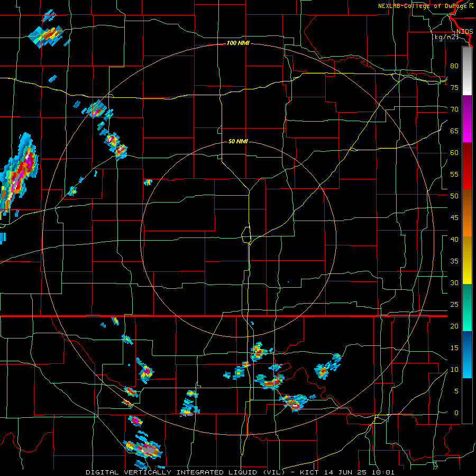Select the 60 value on the color scale
476x476 pixels.
point(454,153)
